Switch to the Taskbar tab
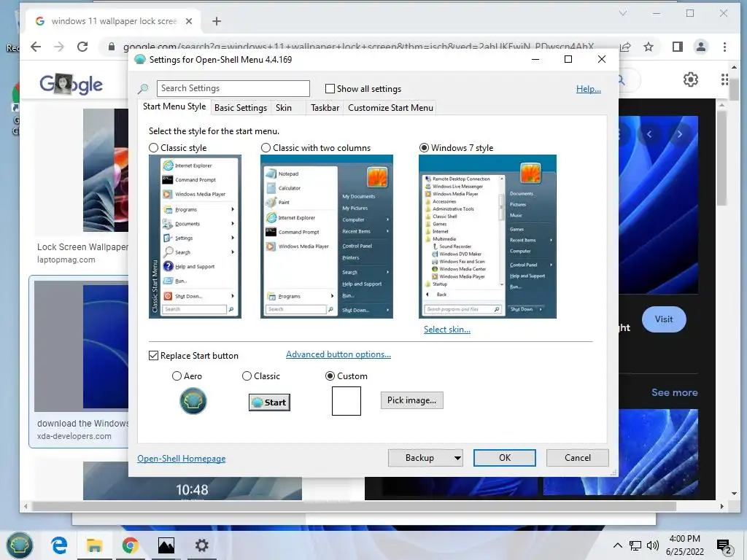The height and width of the screenshot is (560, 747). (325, 108)
